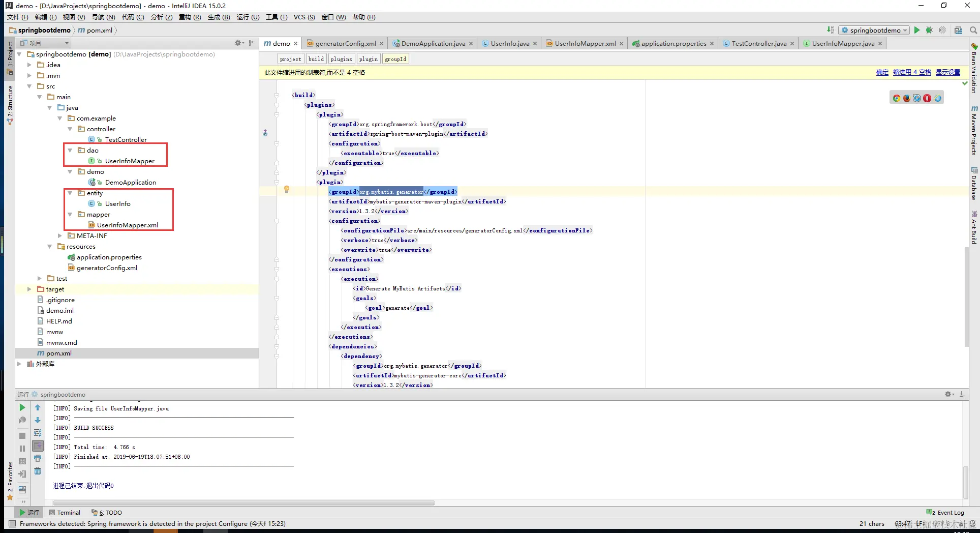The image size is (980, 533).
Task: Toggle soft wraps in the Run console
Action: click(x=38, y=433)
